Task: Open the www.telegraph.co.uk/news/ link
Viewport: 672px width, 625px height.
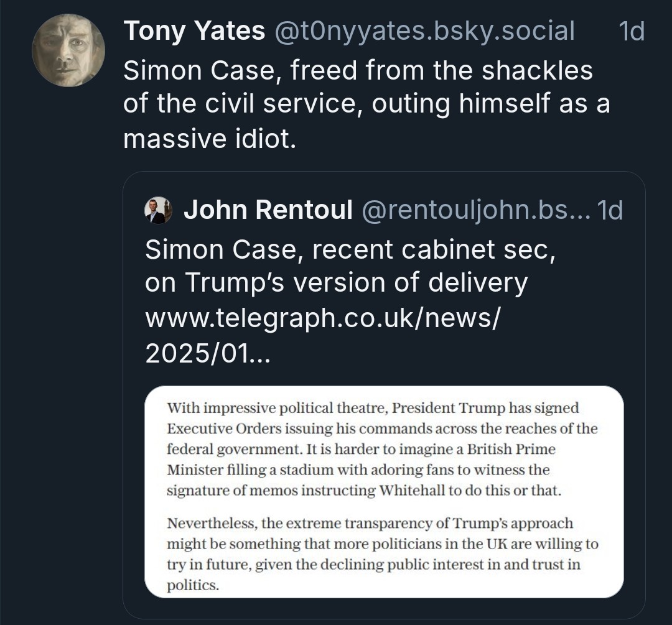Action: click(323, 318)
